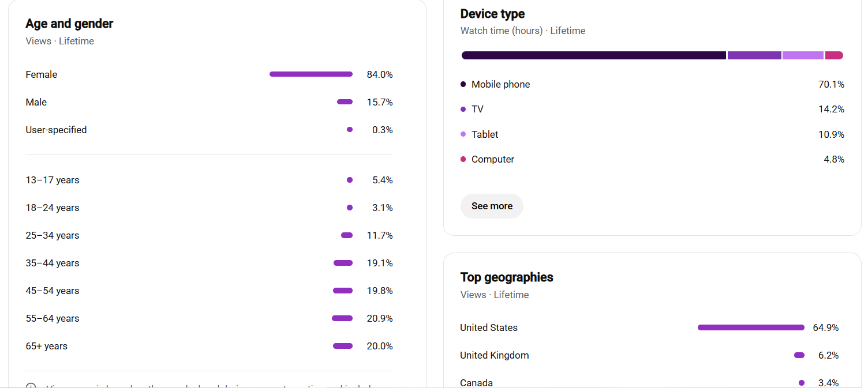Select the 65+ years row

click(x=209, y=346)
